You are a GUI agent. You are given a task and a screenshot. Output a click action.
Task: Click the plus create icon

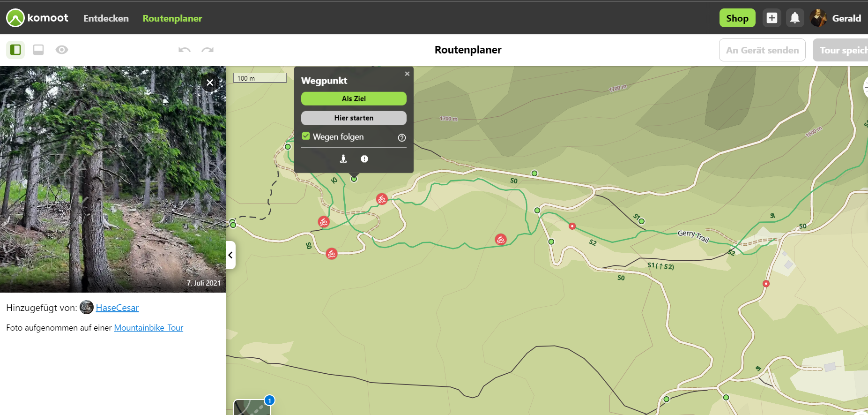pyautogui.click(x=772, y=18)
